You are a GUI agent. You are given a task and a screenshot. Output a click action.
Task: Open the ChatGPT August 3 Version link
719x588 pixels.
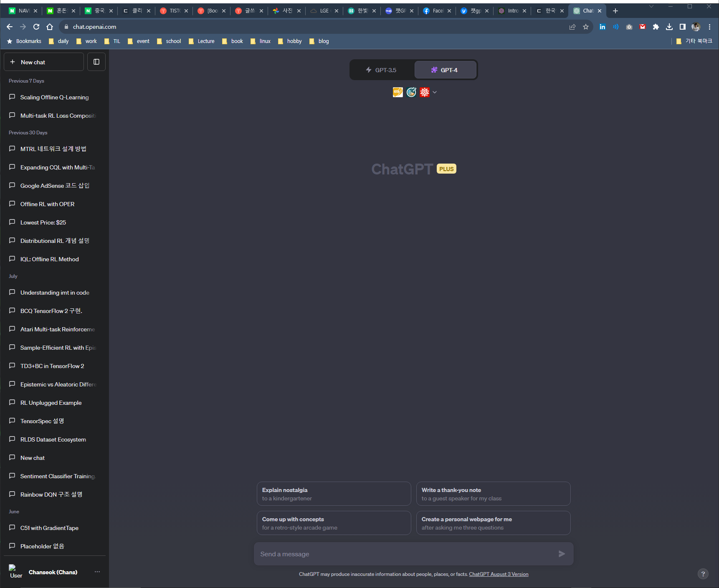coord(499,574)
